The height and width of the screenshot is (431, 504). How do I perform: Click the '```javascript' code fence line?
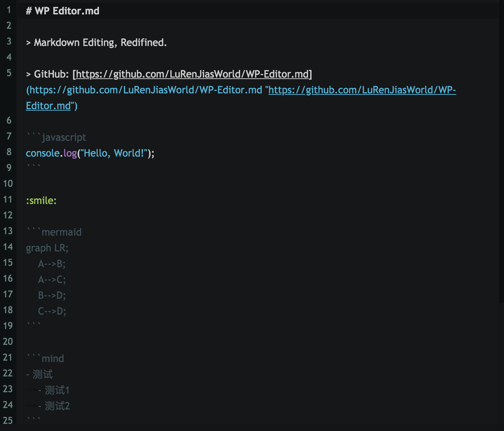[56, 137]
